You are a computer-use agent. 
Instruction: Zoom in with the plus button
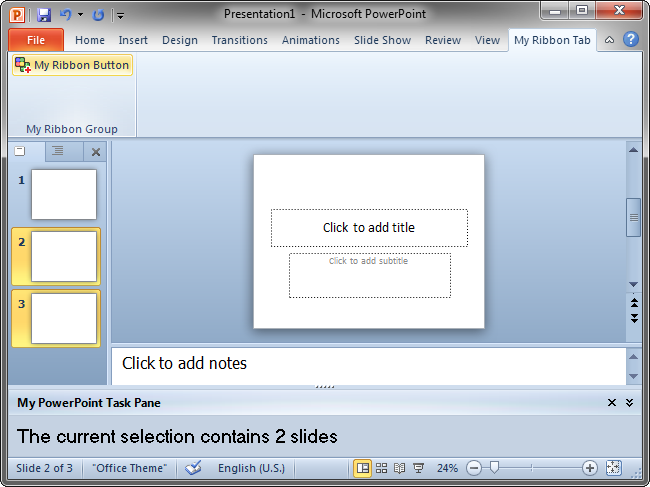(589, 468)
